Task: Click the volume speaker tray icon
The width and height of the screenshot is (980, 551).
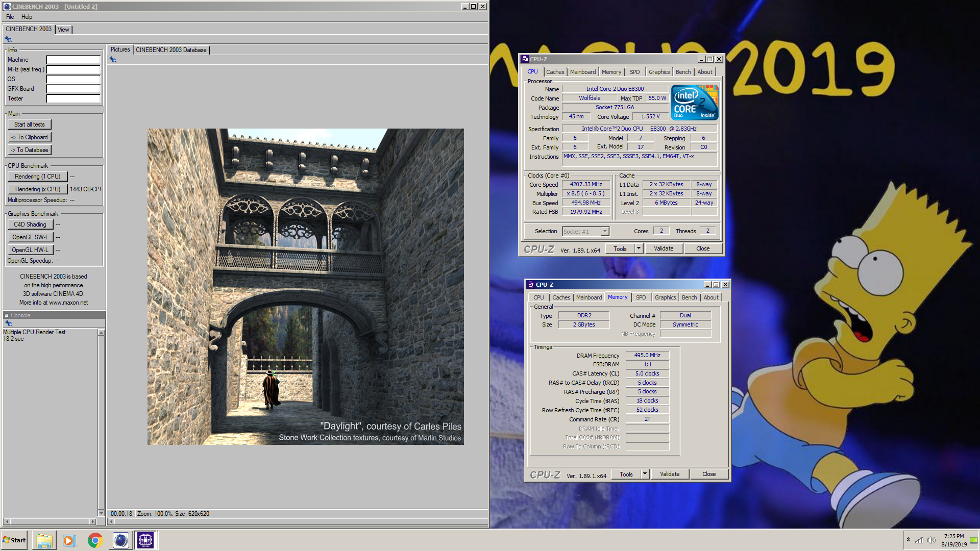Action: click(931, 540)
